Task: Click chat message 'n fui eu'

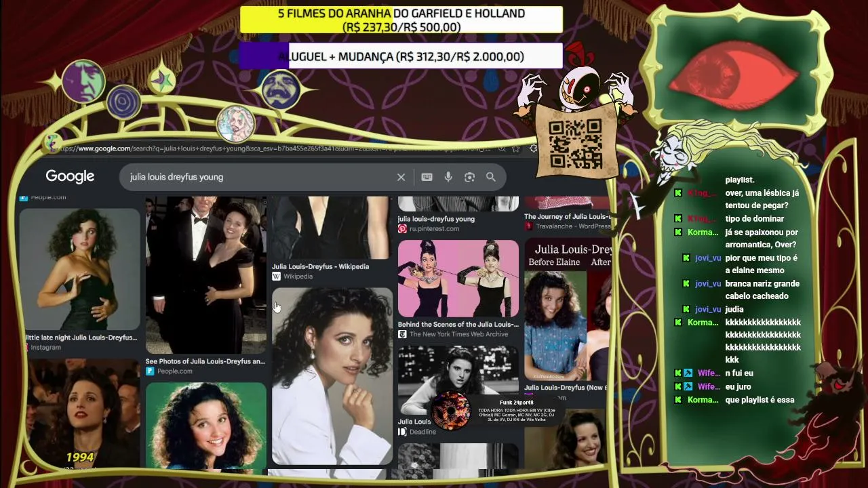Action: [x=739, y=373]
